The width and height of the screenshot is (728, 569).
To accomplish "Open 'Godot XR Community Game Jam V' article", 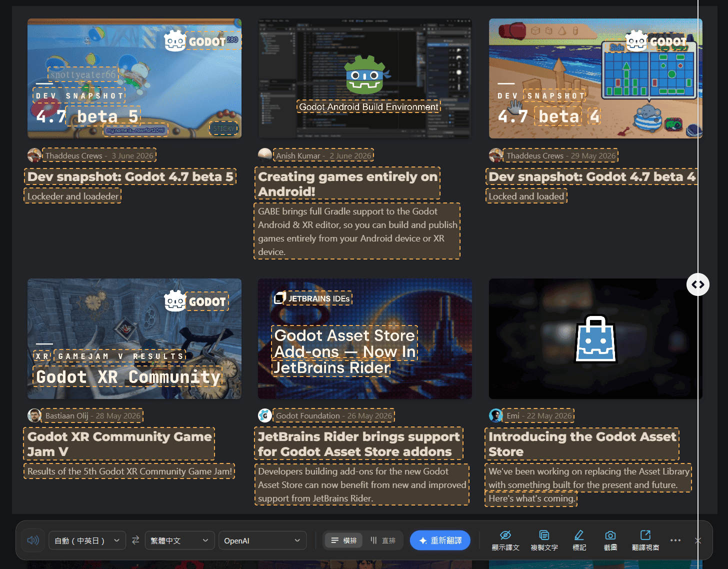I will [119, 444].
